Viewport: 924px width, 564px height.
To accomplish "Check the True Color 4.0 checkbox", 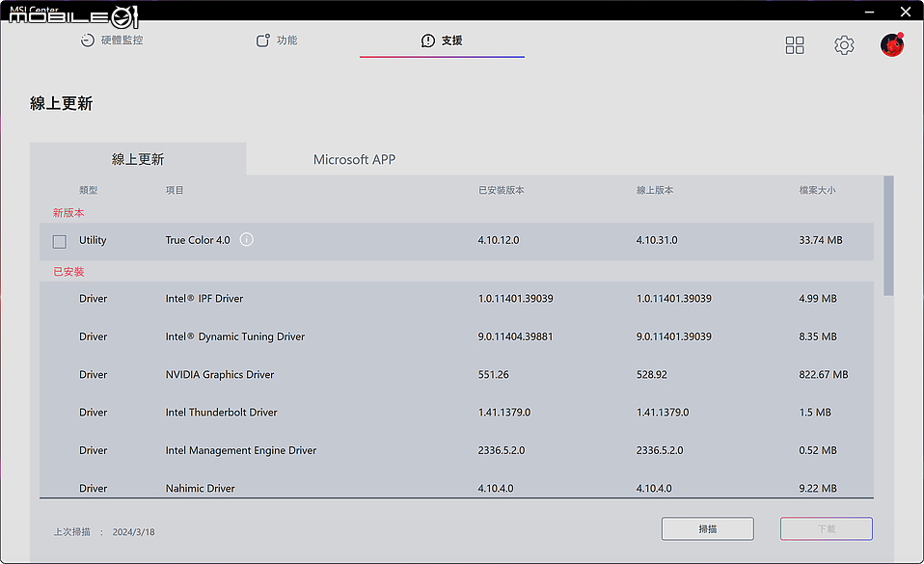I will [60, 241].
